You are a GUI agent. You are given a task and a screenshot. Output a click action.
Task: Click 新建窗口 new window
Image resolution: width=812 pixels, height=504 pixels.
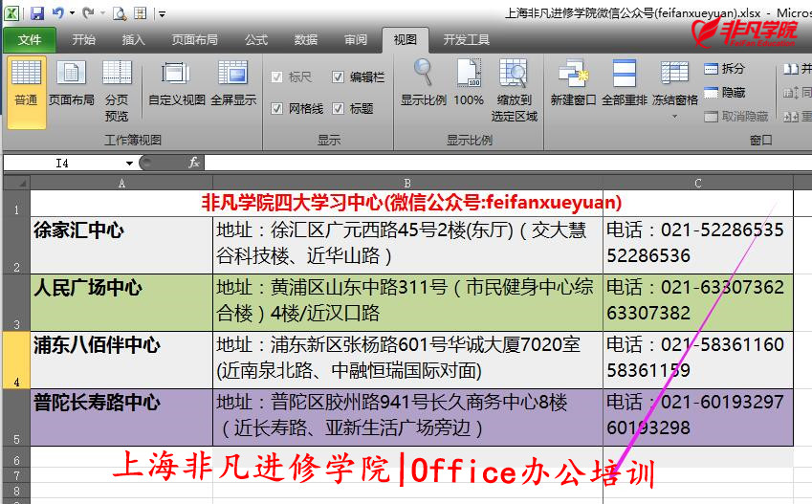(x=573, y=83)
